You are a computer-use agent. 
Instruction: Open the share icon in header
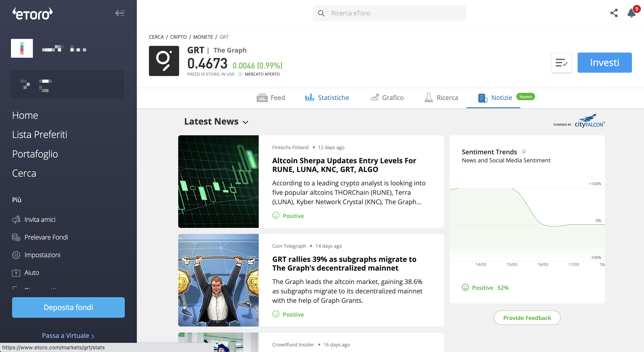coord(614,13)
